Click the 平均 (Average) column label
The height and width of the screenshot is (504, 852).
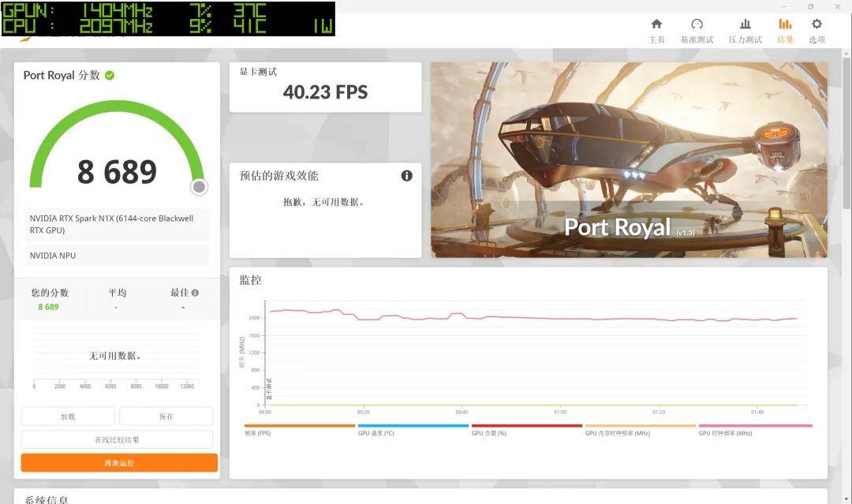coord(118,293)
